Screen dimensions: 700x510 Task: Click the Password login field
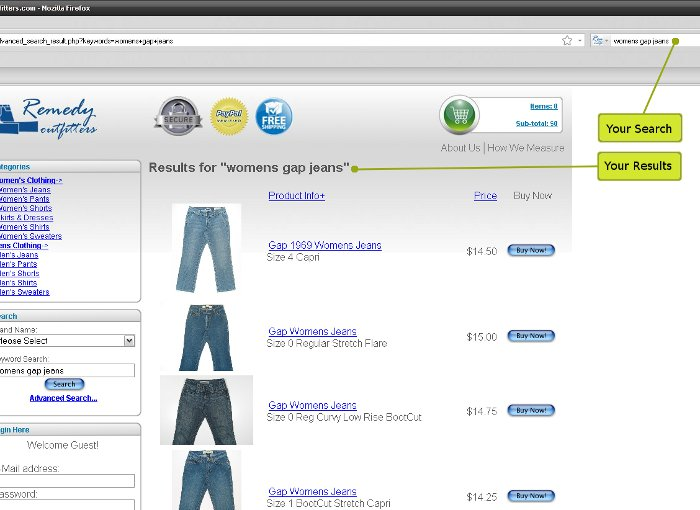67,505
